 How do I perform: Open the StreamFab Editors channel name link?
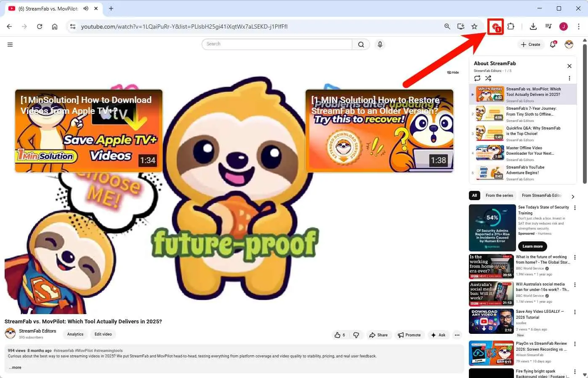(x=37, y=331)
